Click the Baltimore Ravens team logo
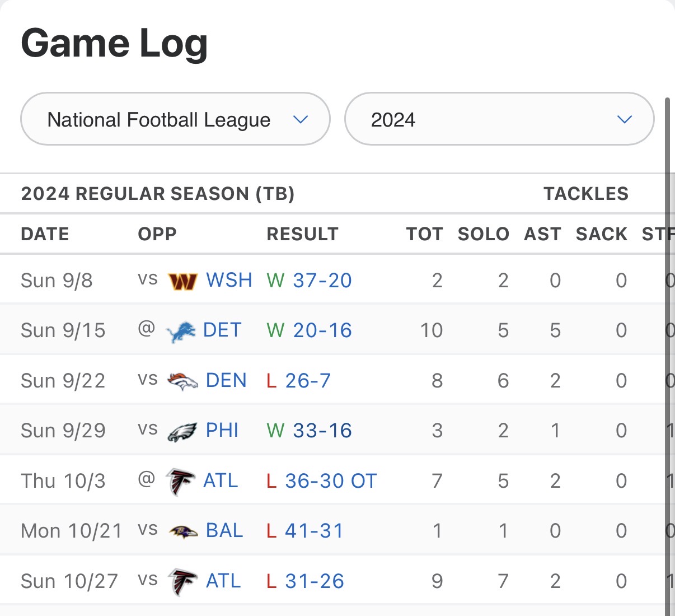 [x=183, y=531]
